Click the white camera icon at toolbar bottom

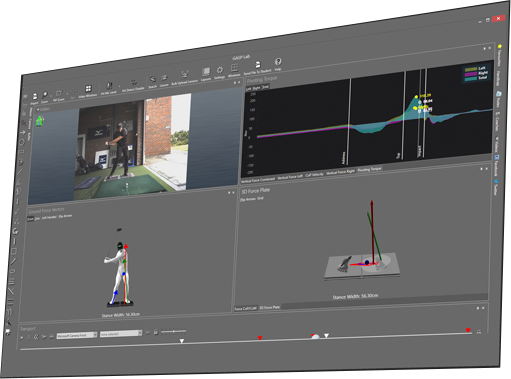point(8,332)
